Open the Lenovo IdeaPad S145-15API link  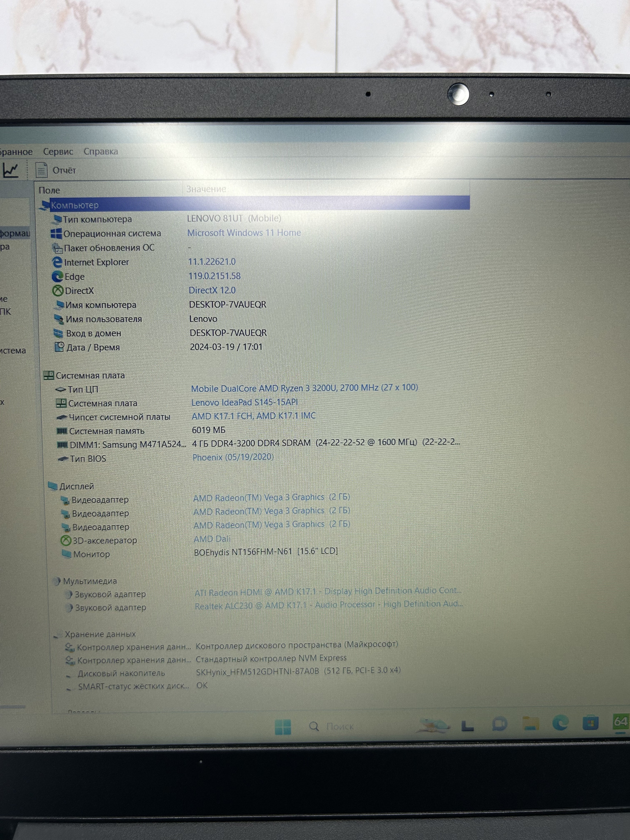(x=244, y=402)
